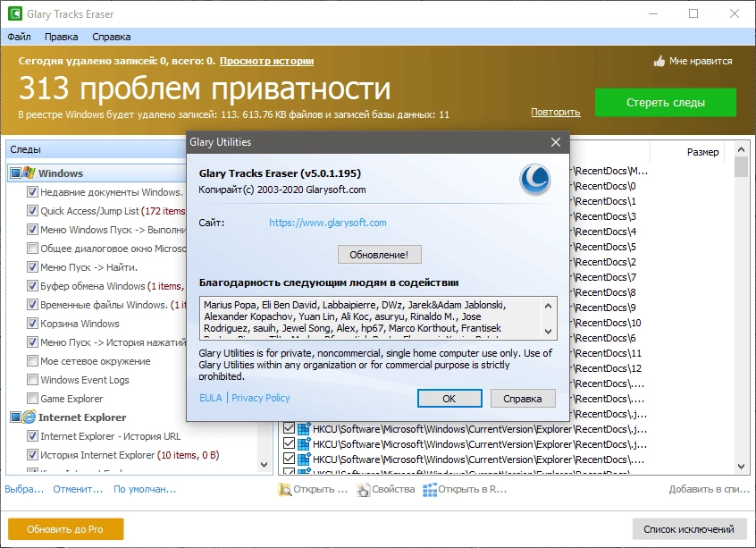Viewport: 756px width, 548px height.
Task: Click the Отменит… link
Action: tap(78, 489)
